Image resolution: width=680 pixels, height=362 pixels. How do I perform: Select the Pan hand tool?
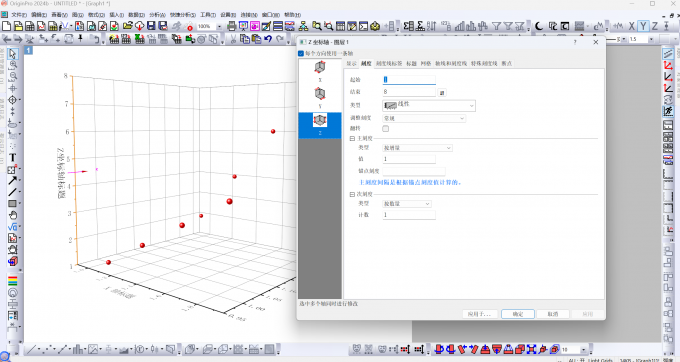(13, 215)
